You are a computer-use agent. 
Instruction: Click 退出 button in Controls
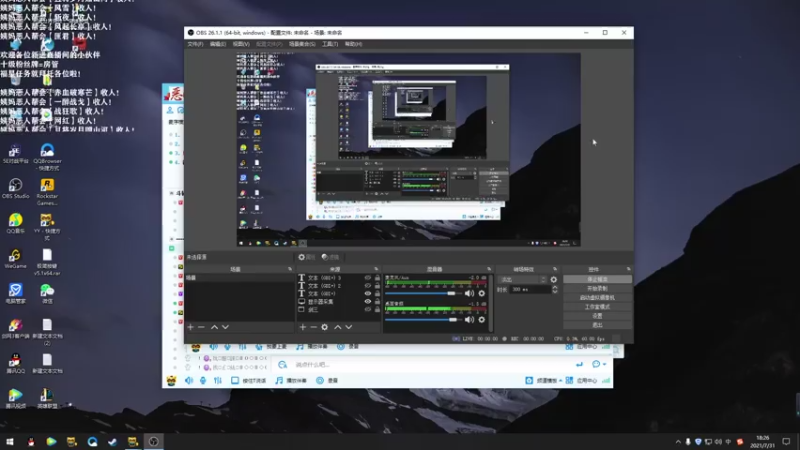pyautogui.click(x=597, y=325)
